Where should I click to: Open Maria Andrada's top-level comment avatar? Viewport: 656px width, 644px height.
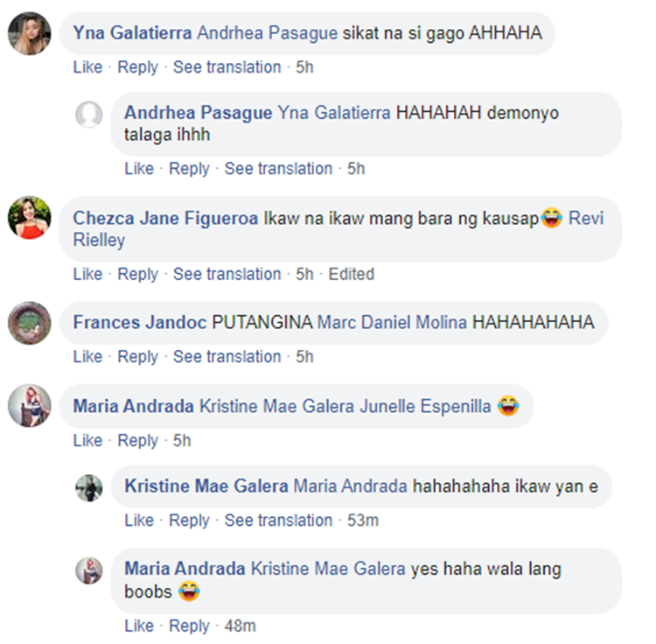[x=29, y=405]
